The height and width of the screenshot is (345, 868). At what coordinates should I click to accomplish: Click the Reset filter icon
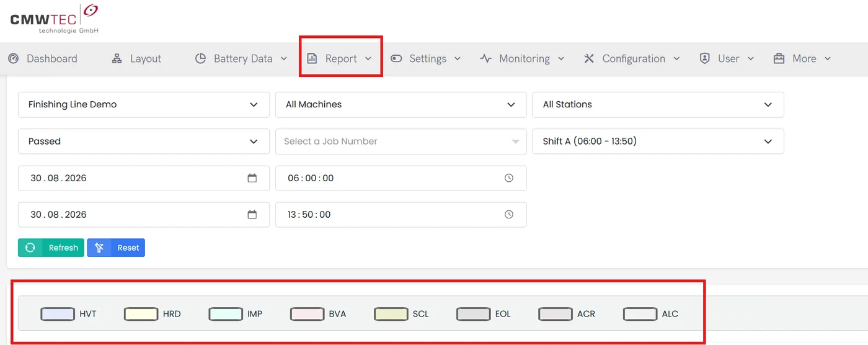tap(99, 248)
